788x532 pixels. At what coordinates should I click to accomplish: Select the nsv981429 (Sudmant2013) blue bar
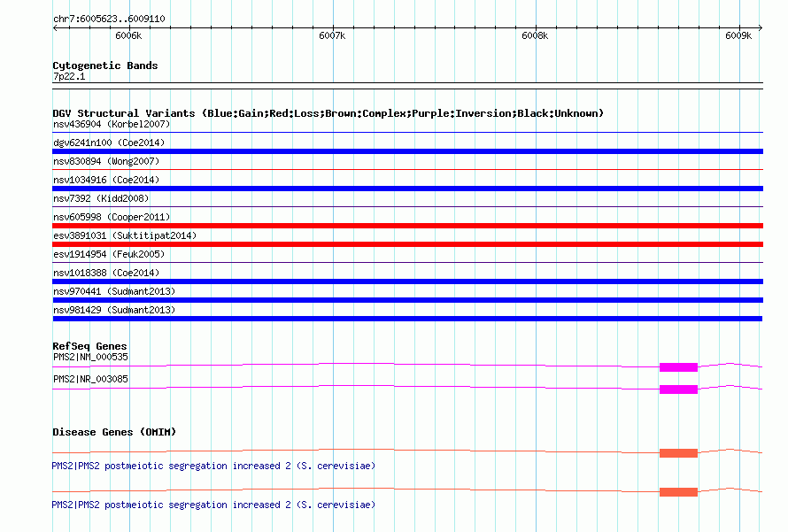pyautogui.click(x=407, y=319)
